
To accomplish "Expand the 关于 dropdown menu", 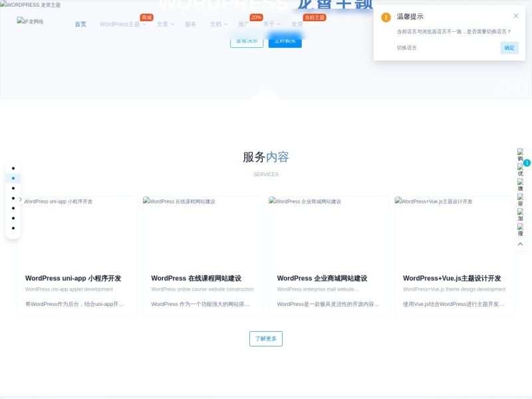I will tap(272, 24).
